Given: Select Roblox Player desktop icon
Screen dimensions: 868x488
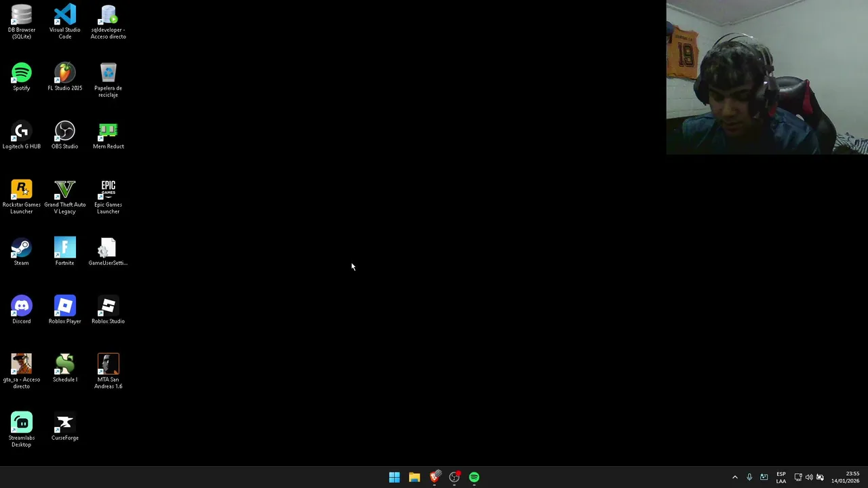Looking at the screenshot, I should click(65, 310).
